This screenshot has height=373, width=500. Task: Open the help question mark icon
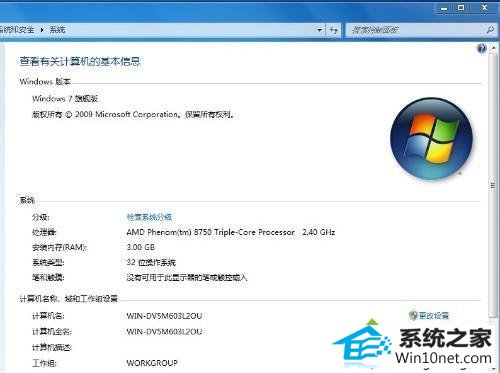[x=482, y=49]
